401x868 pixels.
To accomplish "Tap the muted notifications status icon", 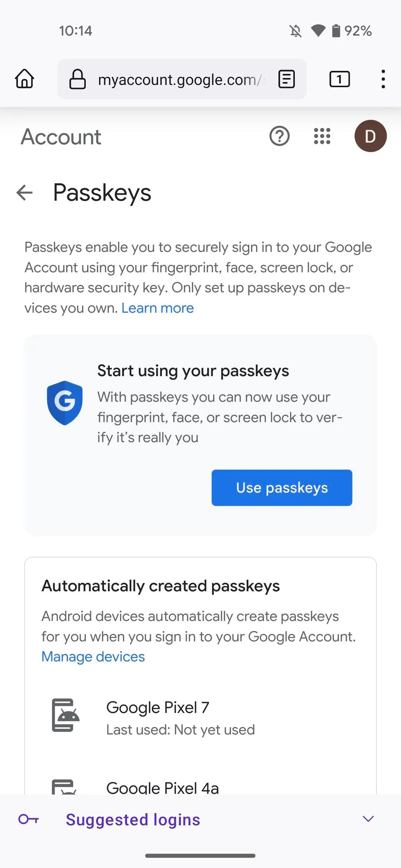I will (295, 31).
